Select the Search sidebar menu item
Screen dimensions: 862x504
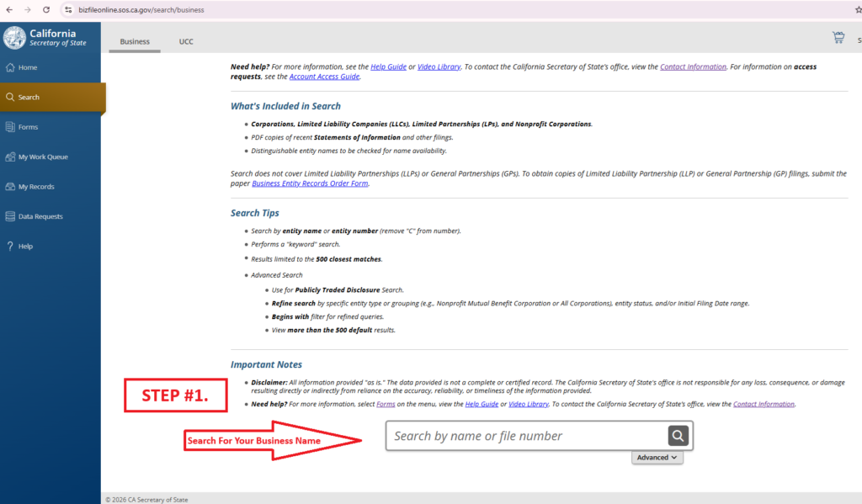[52, 98]
